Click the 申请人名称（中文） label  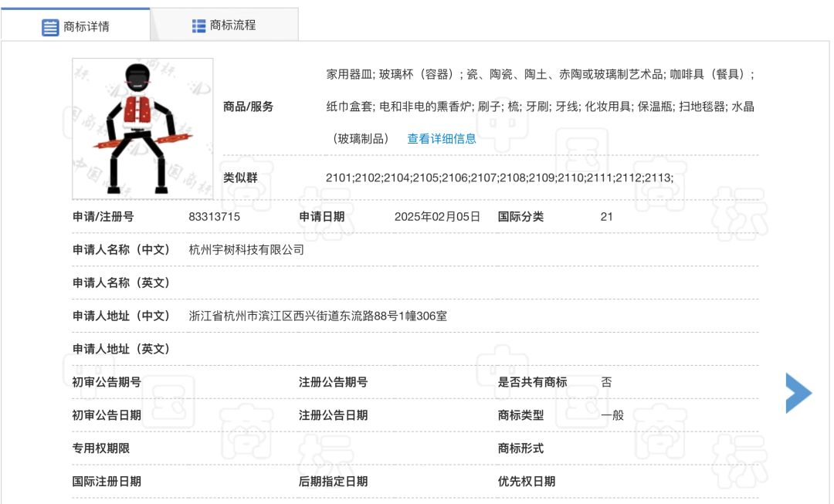point(120,250)
